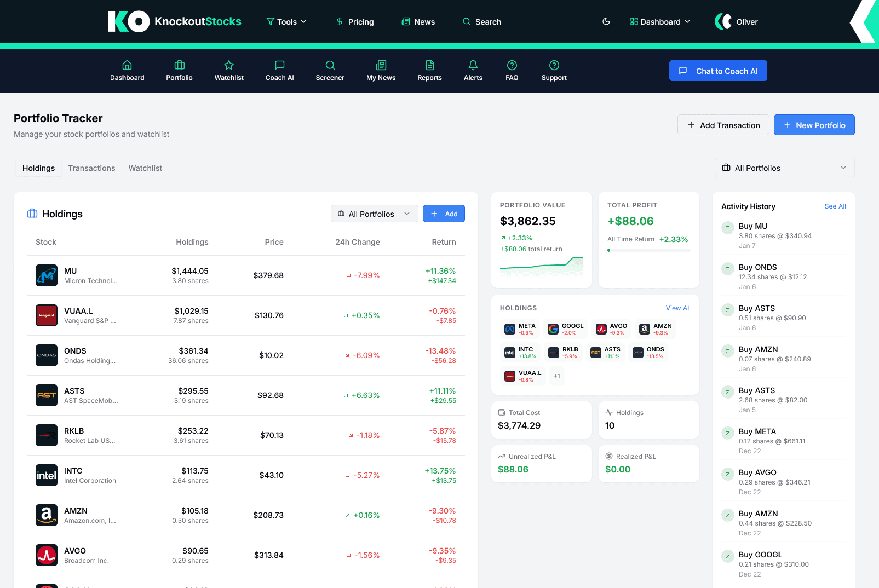Switch to the Transactions tab

point(91,168)
